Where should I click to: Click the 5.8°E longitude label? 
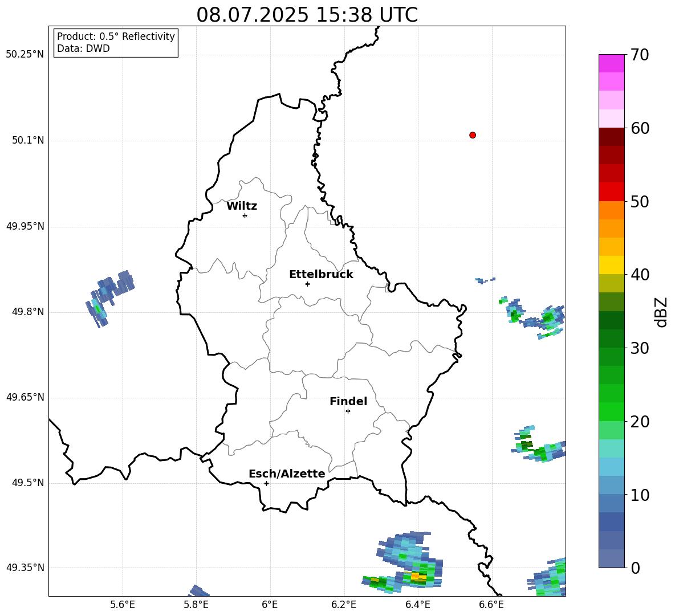[x=196, y=605]
